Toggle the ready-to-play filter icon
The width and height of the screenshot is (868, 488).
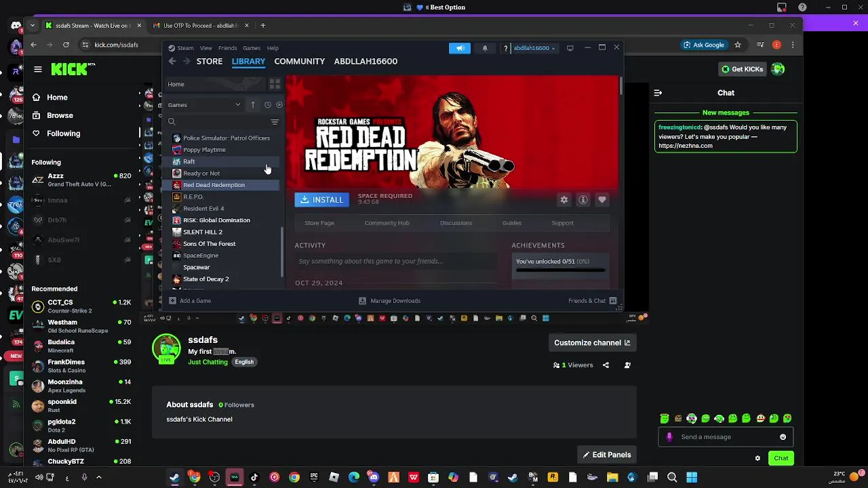point(279,105)
